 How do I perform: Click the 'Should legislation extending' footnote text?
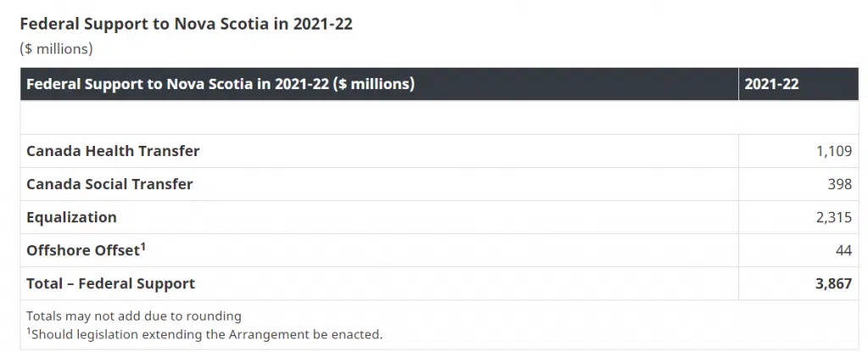207,334
